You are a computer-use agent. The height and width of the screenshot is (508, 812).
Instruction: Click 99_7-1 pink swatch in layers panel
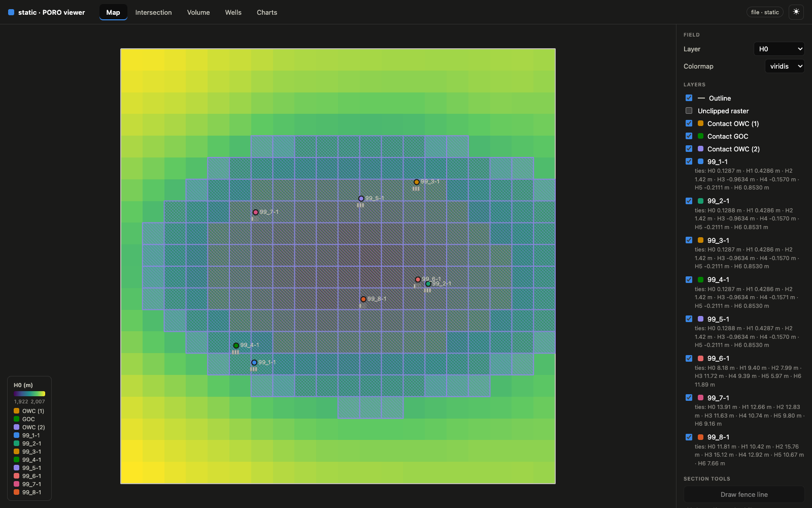[700, 398]
